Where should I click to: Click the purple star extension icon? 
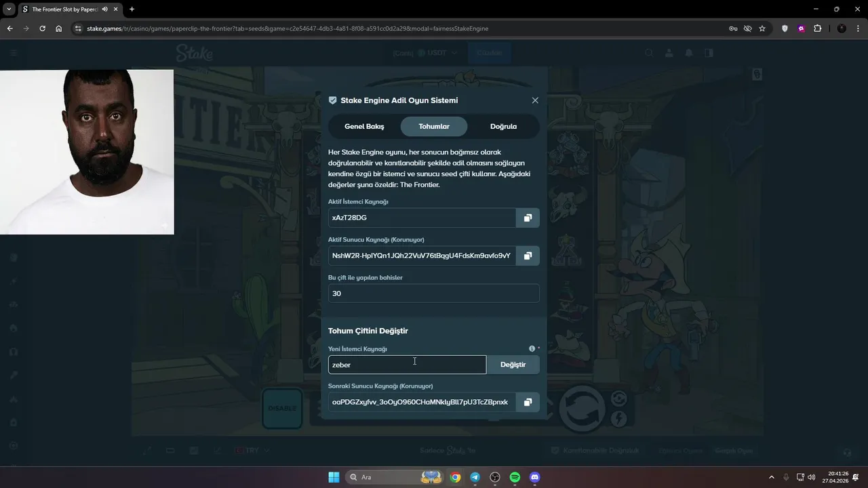point(801,28)
